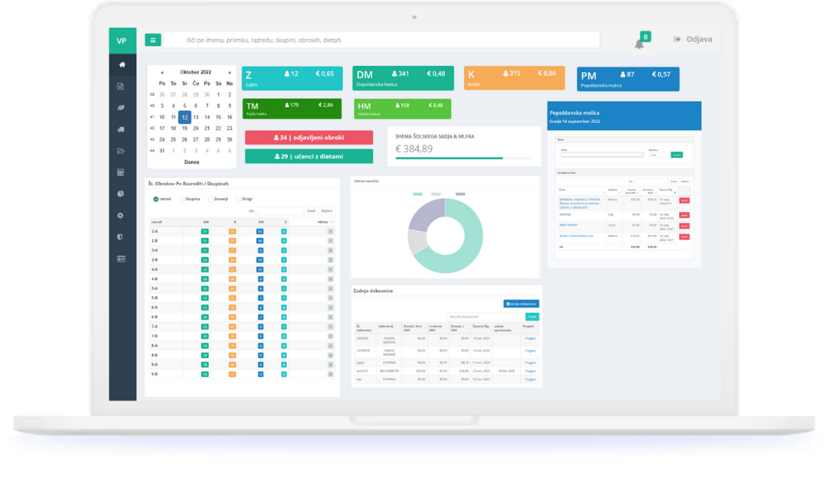Open the DM Dopoldanska Malica card
Viewport: 828px width, 504px height.
tap(403, 78)
